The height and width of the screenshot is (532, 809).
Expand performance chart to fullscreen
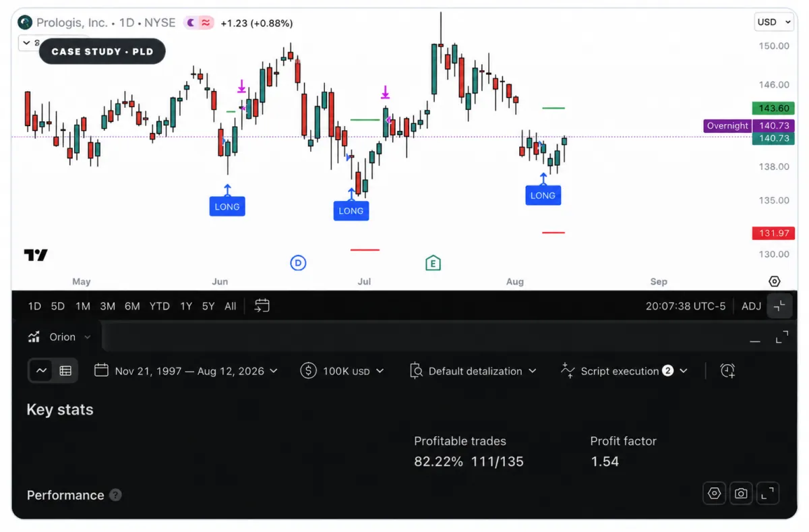click(x=767, y=494)
